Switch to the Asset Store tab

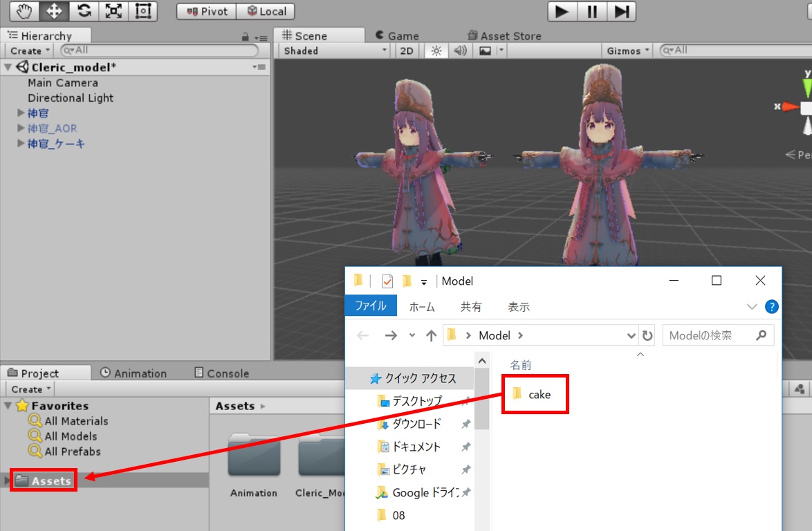504,36
